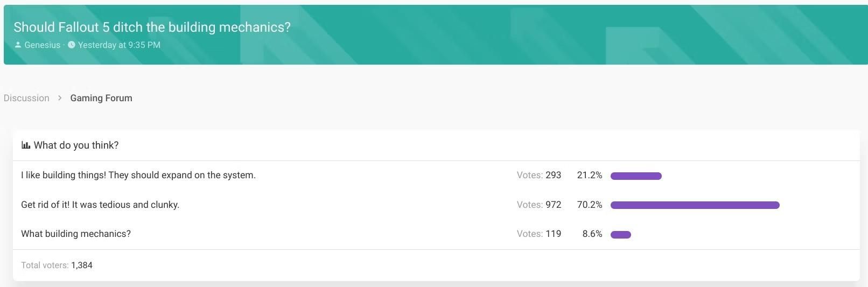The image size is (868, 287).
Task: Select the "Get rid of it!" poll option
Action: [100, 205]
